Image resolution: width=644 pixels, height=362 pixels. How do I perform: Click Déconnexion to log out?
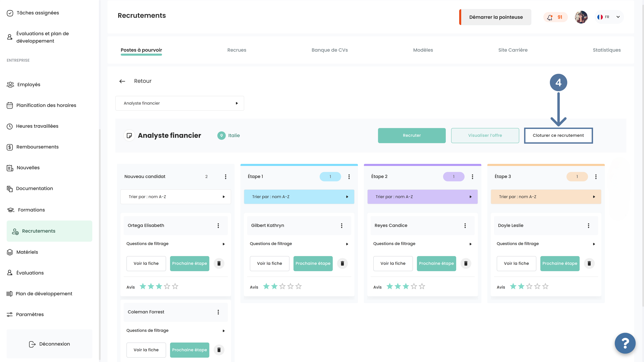click(49, 344)
